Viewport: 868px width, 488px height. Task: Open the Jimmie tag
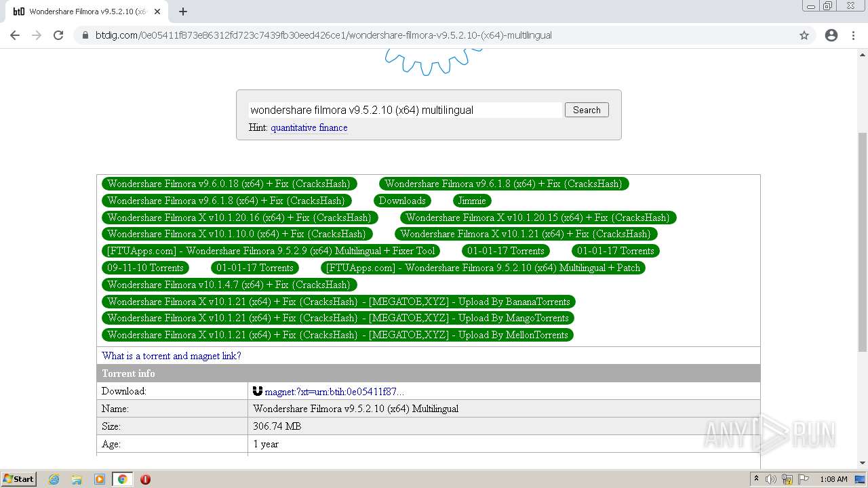point(472,201)
